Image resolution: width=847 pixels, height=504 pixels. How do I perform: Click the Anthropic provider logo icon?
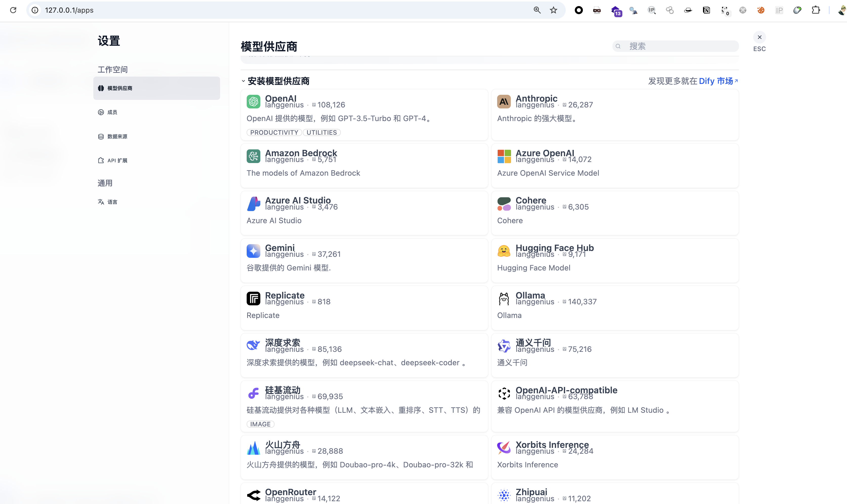504,102
